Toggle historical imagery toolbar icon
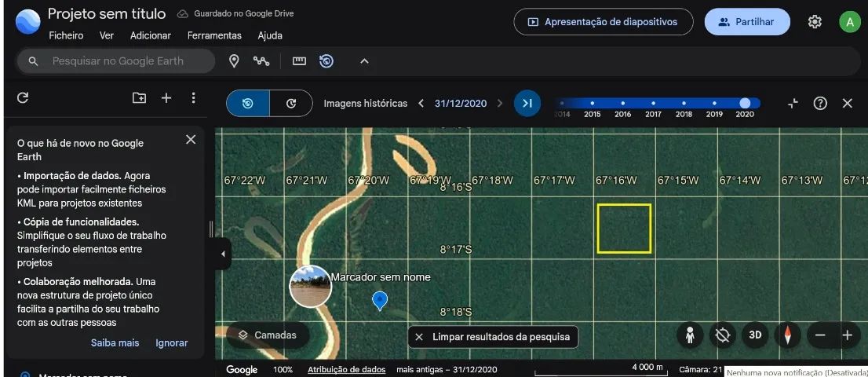 326,61
